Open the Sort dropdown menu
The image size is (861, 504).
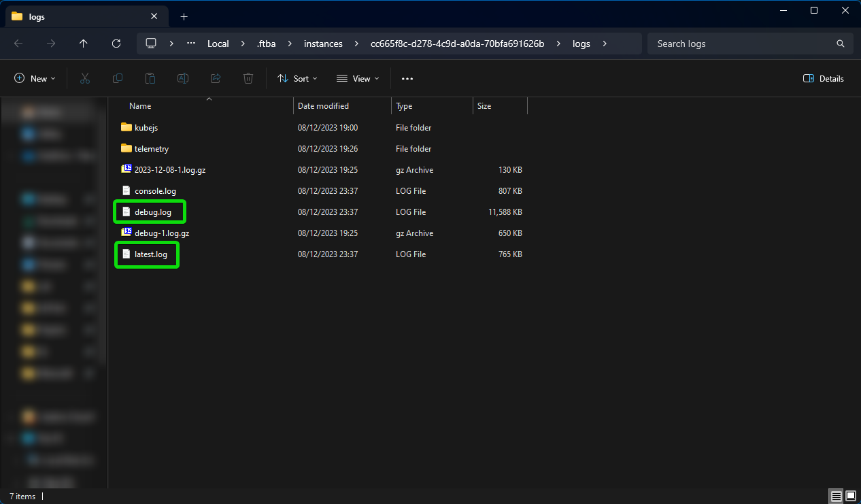tap(297, 79)
